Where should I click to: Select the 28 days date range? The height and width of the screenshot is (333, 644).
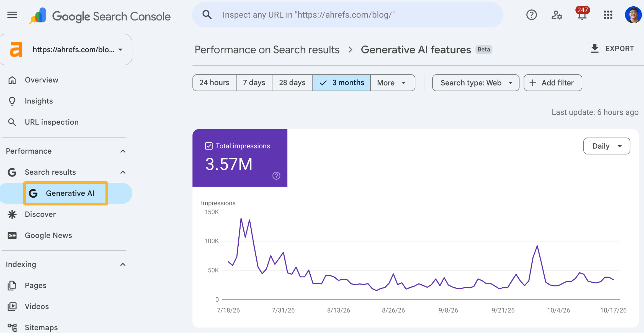coord(292,83)
